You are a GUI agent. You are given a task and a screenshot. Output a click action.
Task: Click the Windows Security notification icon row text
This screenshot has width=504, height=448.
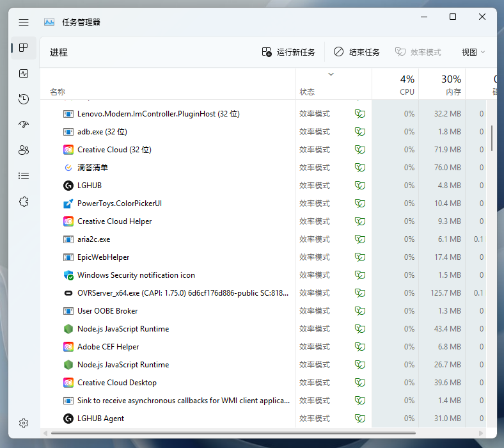[x=136, y=275]
